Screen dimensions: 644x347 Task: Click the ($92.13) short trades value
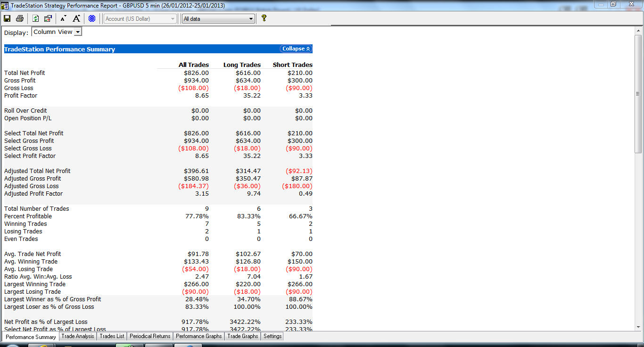click(299, 171)
